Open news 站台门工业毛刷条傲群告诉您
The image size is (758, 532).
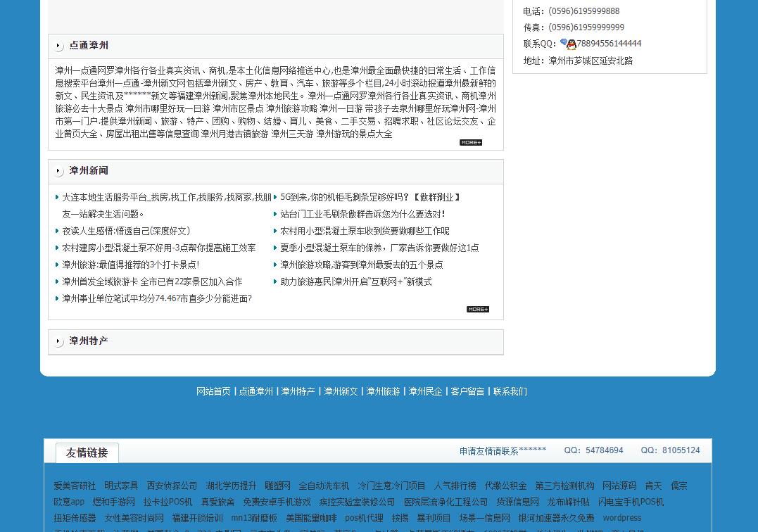click(362, 214)
